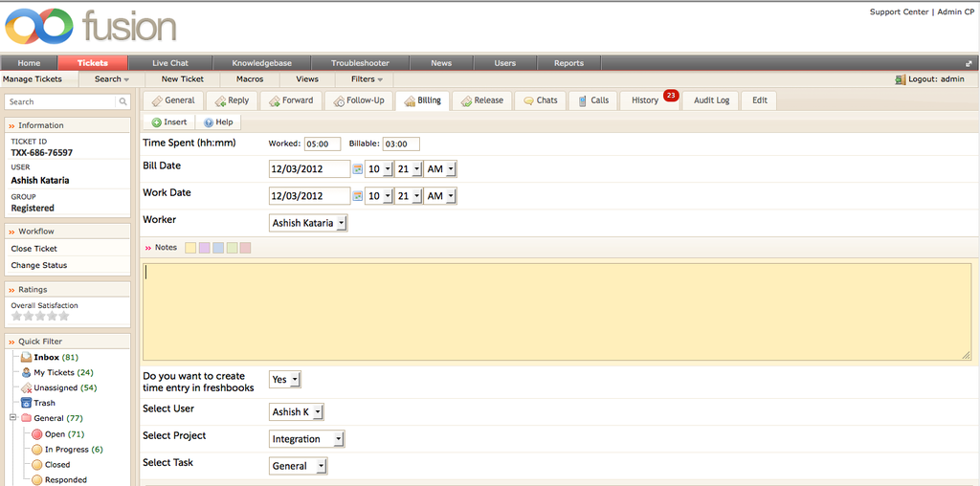The height and width of the screenshot is (486, 980).
Task: Click the Close Ticket link
Action: click(x=34, y=249)
